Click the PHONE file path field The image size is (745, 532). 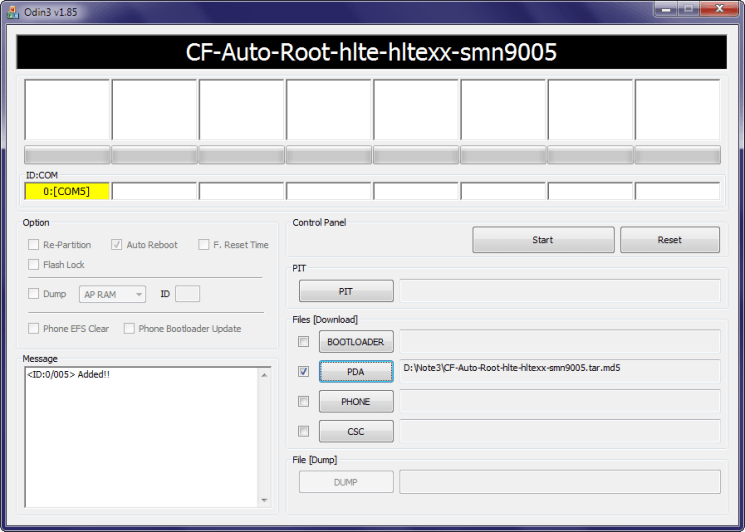[560, 401]
